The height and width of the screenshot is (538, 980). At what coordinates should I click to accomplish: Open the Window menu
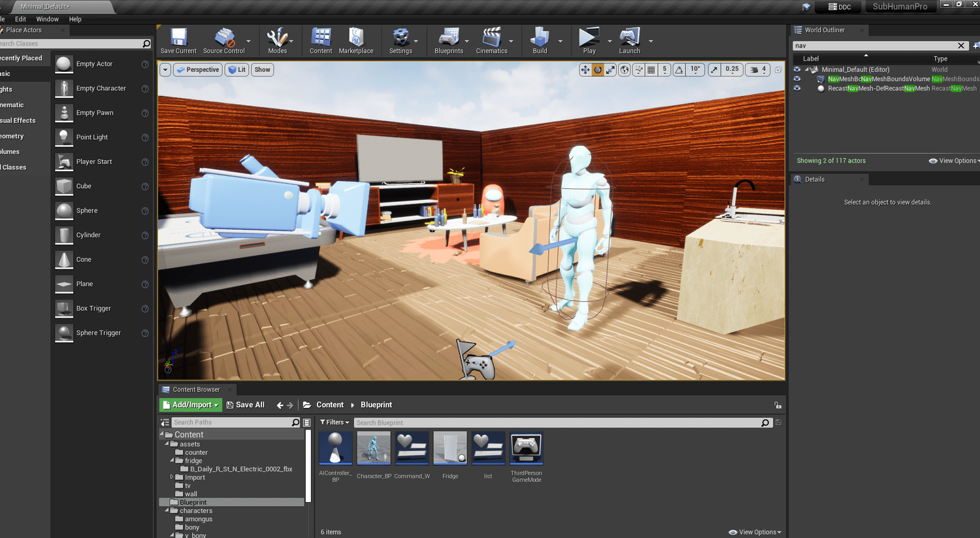(47, 19)
